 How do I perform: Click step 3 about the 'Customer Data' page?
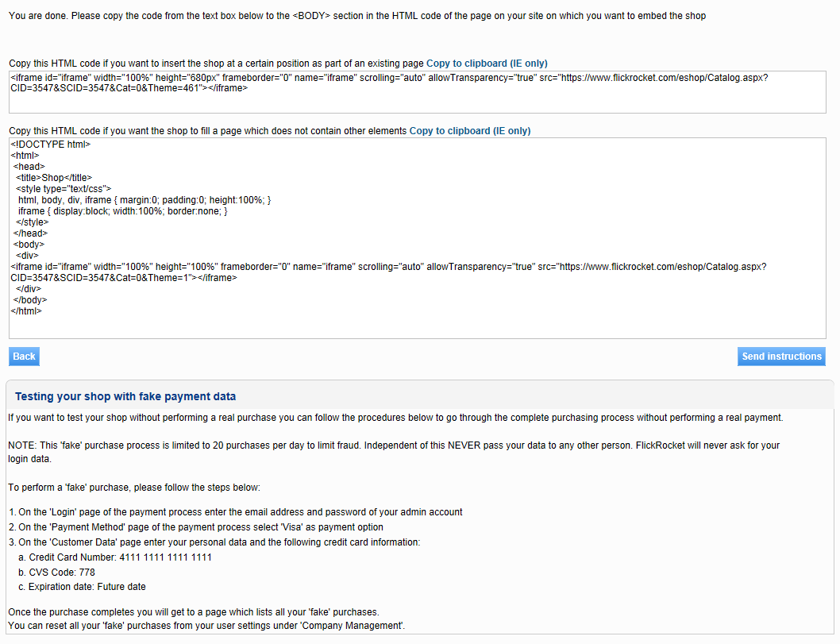tap(214, 542)
